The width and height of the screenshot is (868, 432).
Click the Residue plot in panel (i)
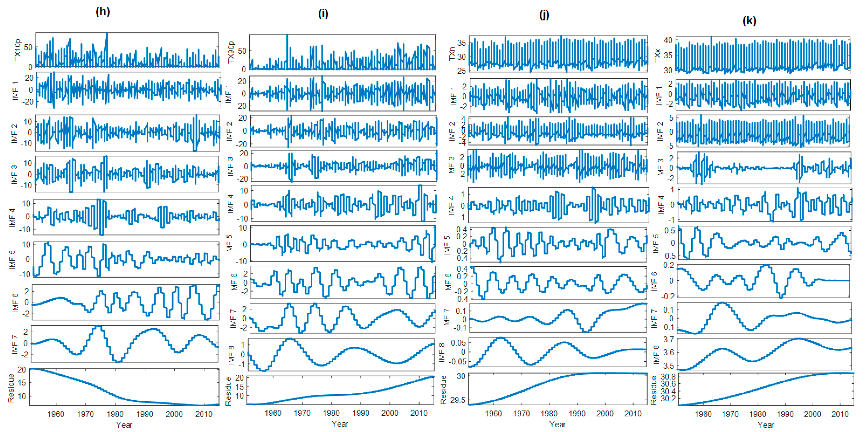tap(340, 390)
